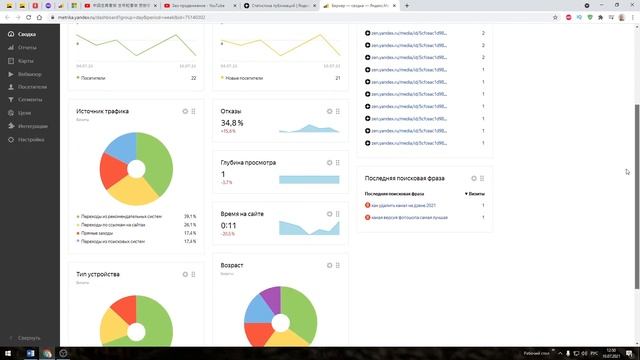Image resolution: width=640 pixels, height=360 pixels.
Task: Sort search phrases by Визиты column
Action: point(475,194)
